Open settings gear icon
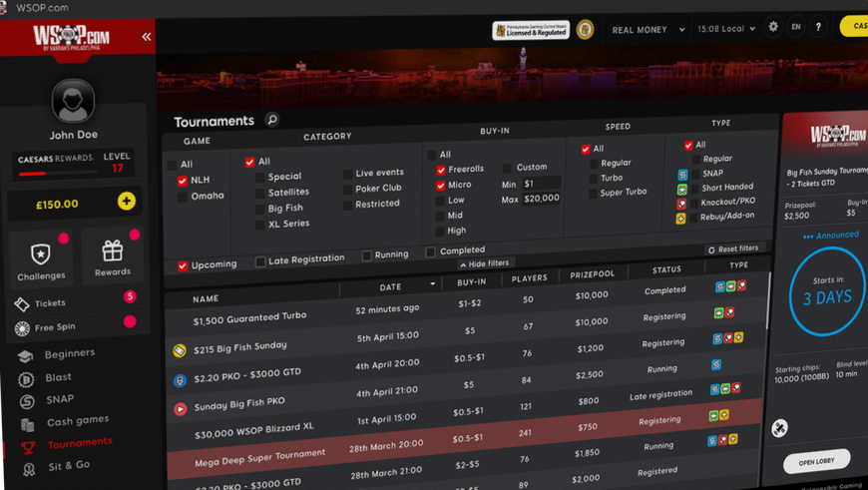The width and height of the screenshot is (868, 490). (x=773, y=27)
